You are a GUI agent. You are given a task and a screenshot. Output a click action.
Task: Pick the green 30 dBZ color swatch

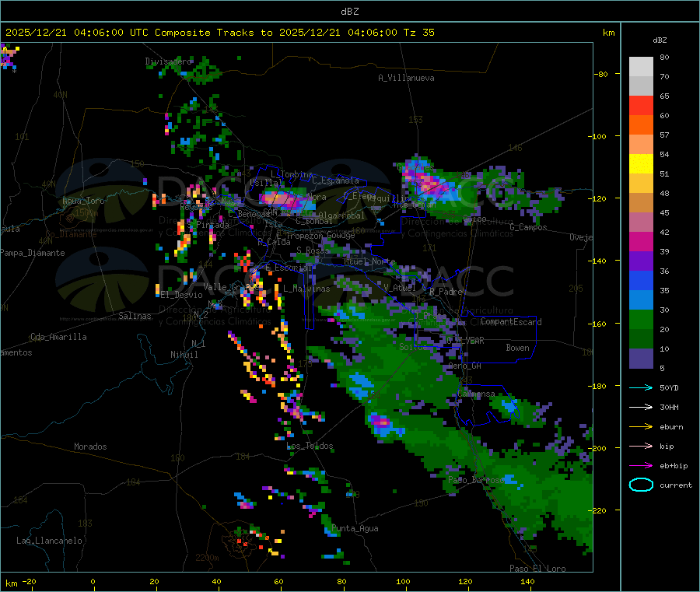[641, 319]
